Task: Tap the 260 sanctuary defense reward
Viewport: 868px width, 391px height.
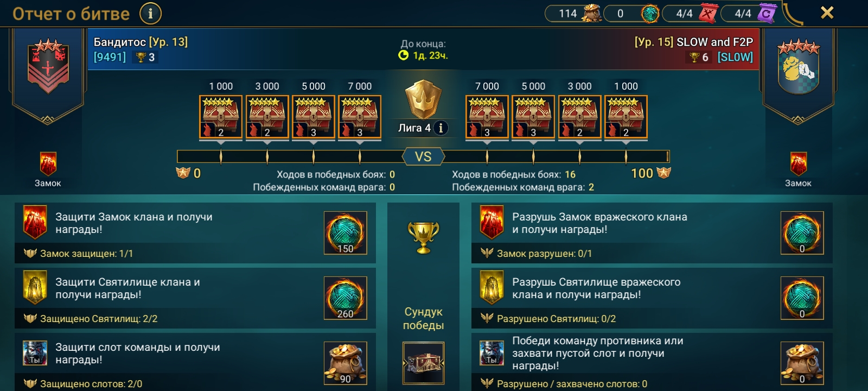Action: pyautogui.click(x=346, y=298)
